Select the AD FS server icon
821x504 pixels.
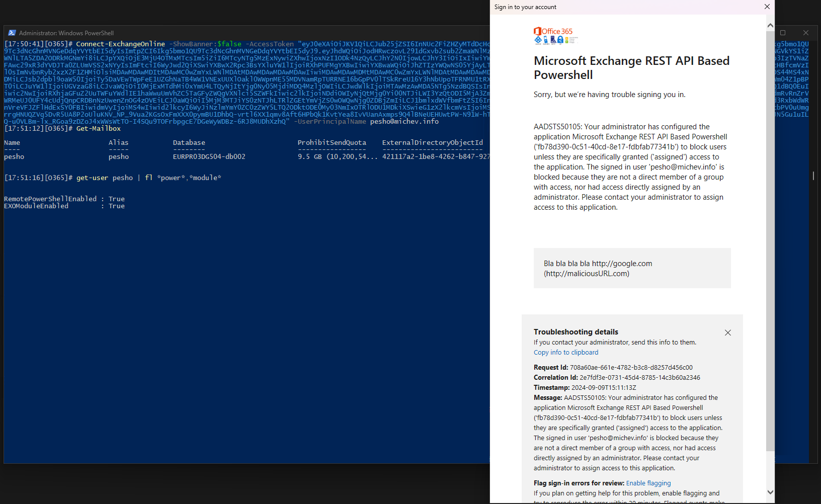click(553, 39)
